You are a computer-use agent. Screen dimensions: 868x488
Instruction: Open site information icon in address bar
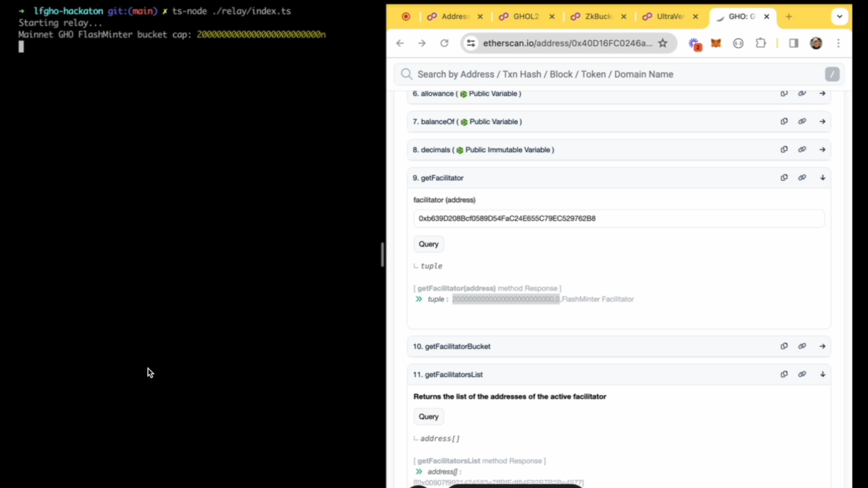click(x=471, y=43)
